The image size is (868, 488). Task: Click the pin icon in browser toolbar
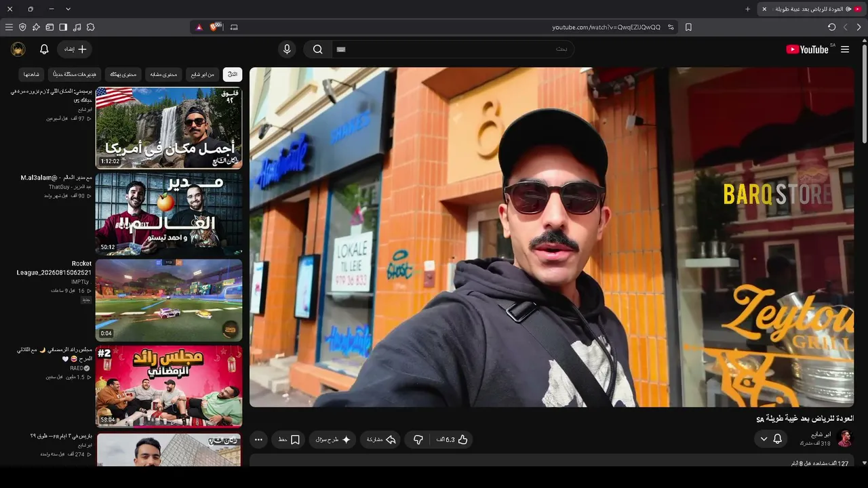(36, 27)
